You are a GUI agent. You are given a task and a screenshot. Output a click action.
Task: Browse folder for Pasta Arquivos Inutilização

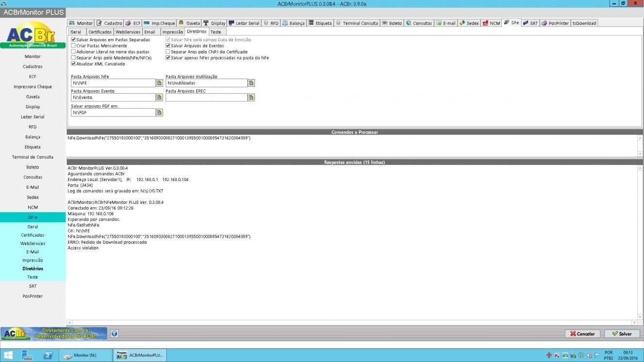pyautogui.click(x=251, y=83)
